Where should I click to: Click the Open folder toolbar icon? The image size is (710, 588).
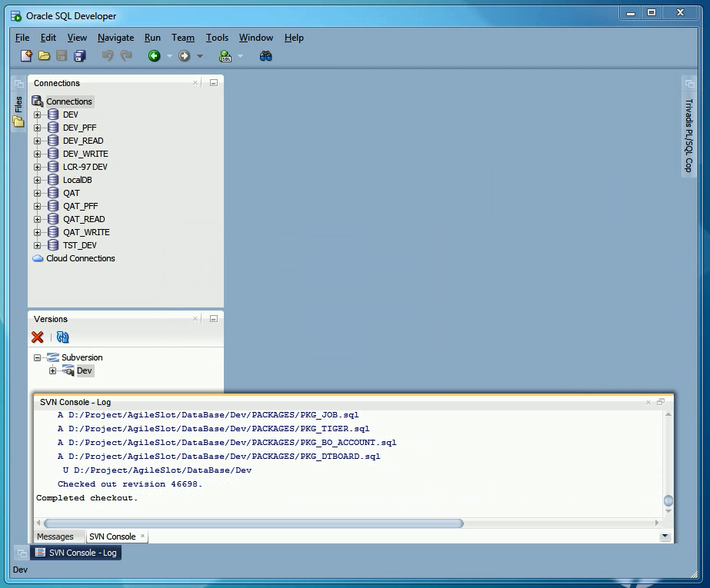(x=44, y=55)
